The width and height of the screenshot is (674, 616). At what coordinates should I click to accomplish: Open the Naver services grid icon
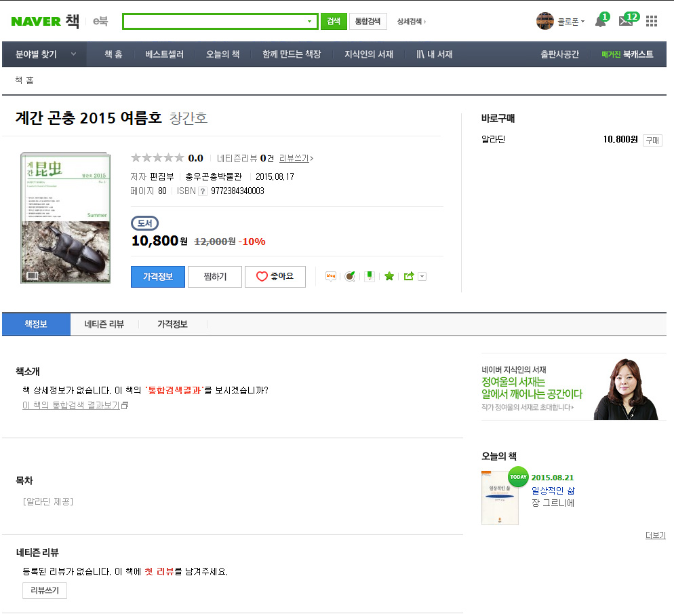click(x=652, y=21)
